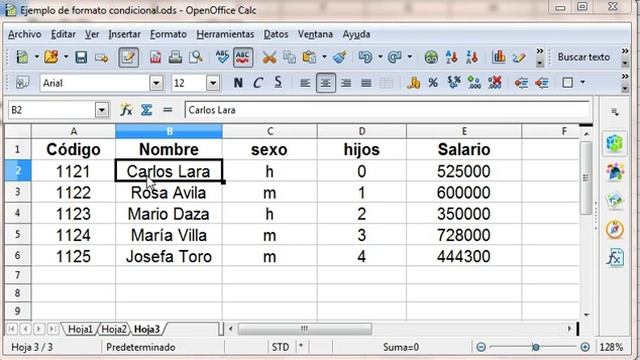This screenshot has width=640, height=360.
Task: Click the Print icon
Action: [176, 57]
